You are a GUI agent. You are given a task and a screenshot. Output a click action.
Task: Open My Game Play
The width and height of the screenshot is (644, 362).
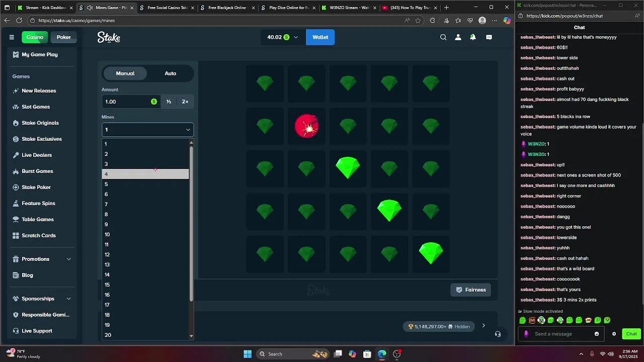[x=40, y=54]
